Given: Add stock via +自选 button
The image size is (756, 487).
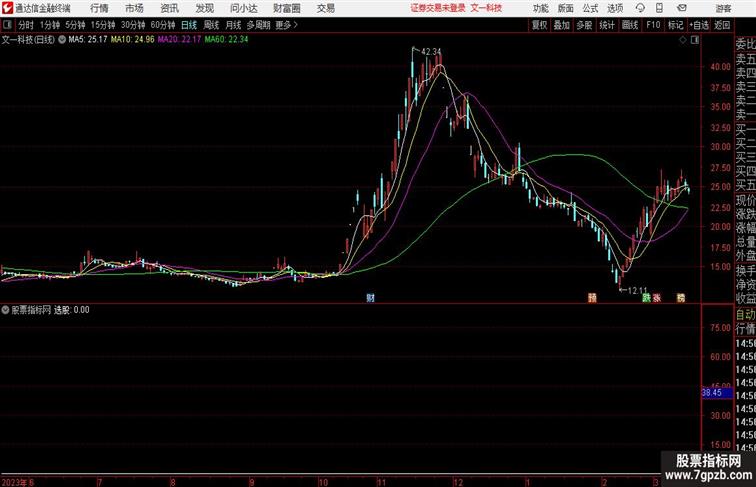Looking at the screenshot, I should pos(699,25).
